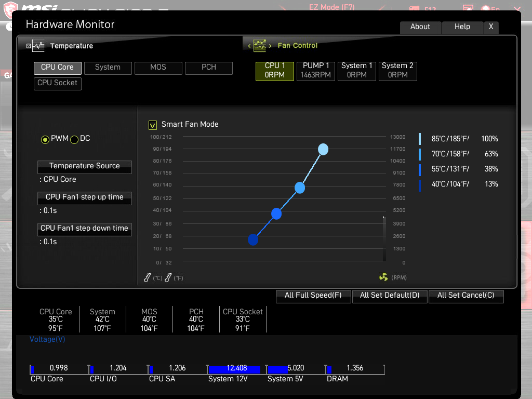Switch to the PUMP 1 fan tab
Image resolution: width=532 pixels, height=399 pixels.
point(315,71)
